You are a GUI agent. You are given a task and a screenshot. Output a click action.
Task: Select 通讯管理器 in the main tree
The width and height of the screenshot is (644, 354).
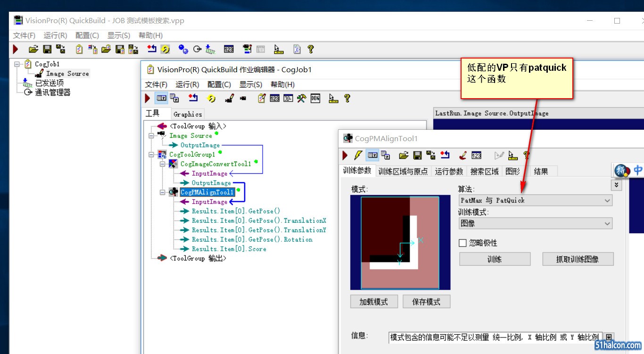[53, 93]
